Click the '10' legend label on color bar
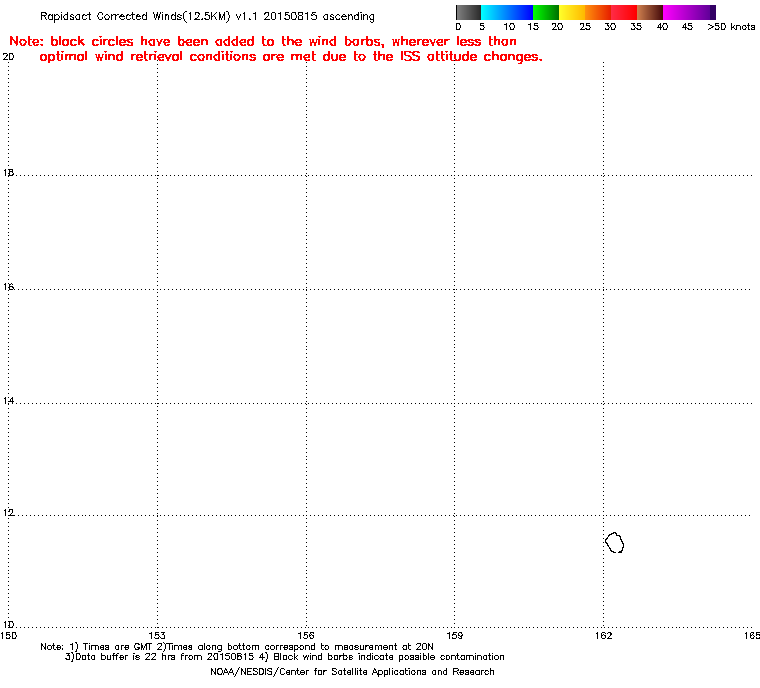760x688 pixels. 509,27
